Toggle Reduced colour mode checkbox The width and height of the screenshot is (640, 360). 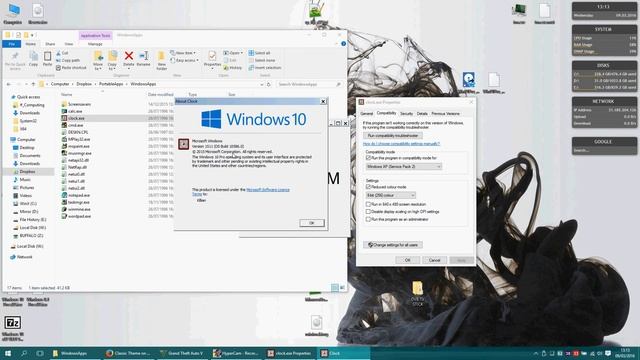pos(368,187)
